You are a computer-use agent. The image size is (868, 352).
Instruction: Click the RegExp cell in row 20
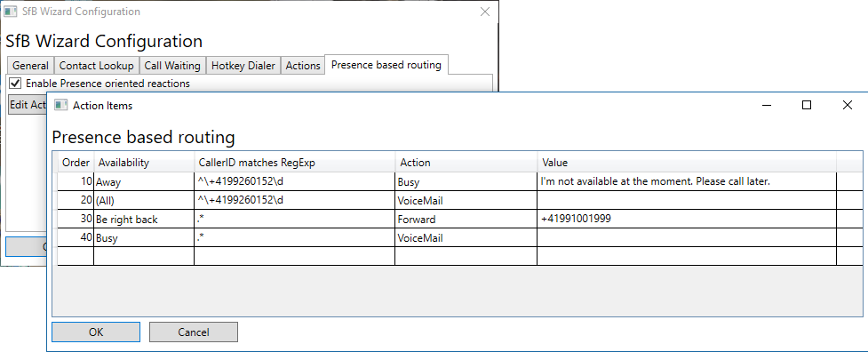point(294,200)
